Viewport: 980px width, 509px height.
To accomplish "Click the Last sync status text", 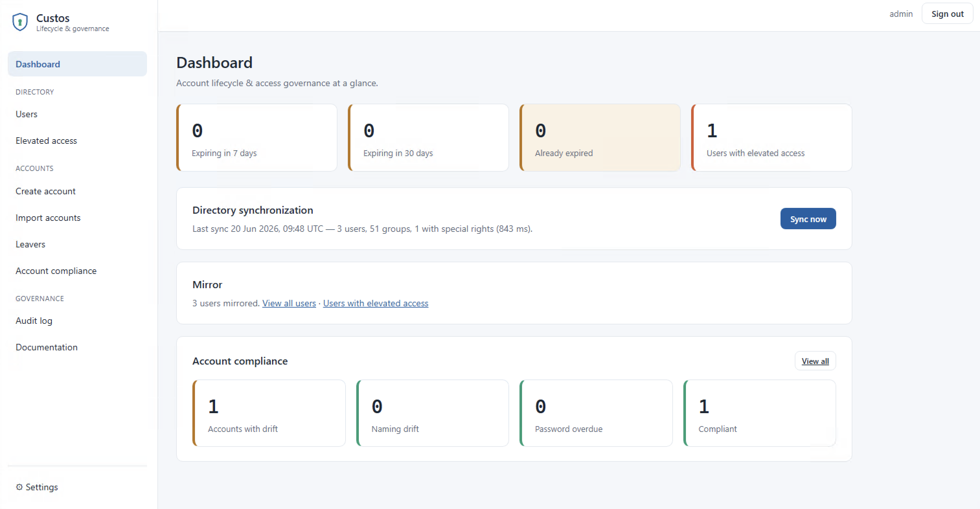I will 362,229.
